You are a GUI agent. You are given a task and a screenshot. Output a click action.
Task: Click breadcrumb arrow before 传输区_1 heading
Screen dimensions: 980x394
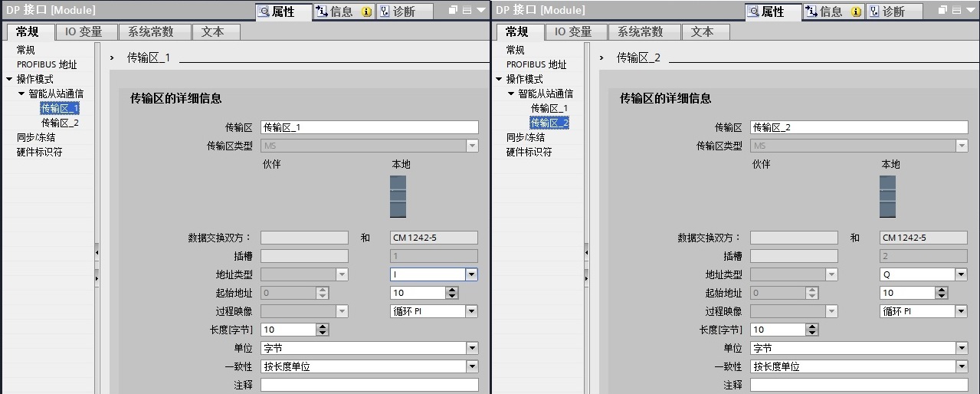click(113, 57)
